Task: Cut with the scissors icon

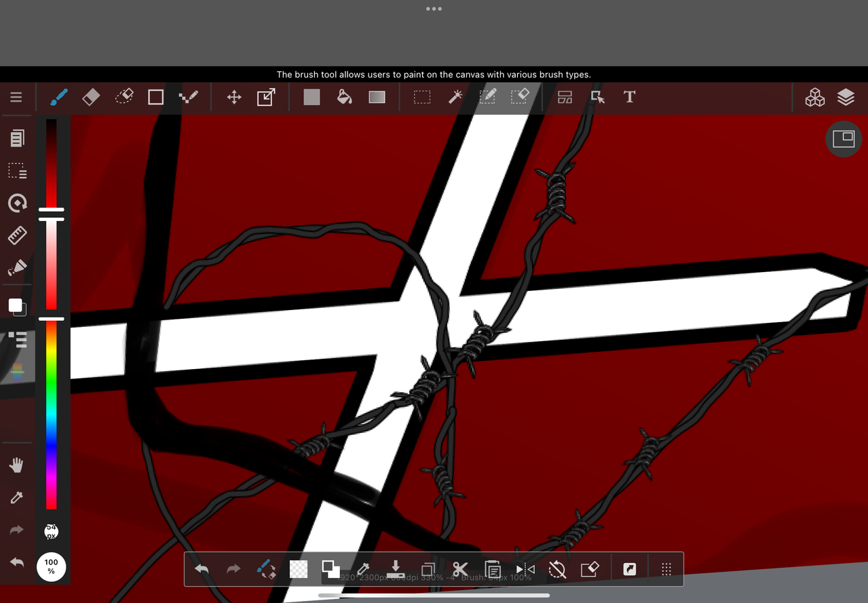Action: (x=460, y=569)
